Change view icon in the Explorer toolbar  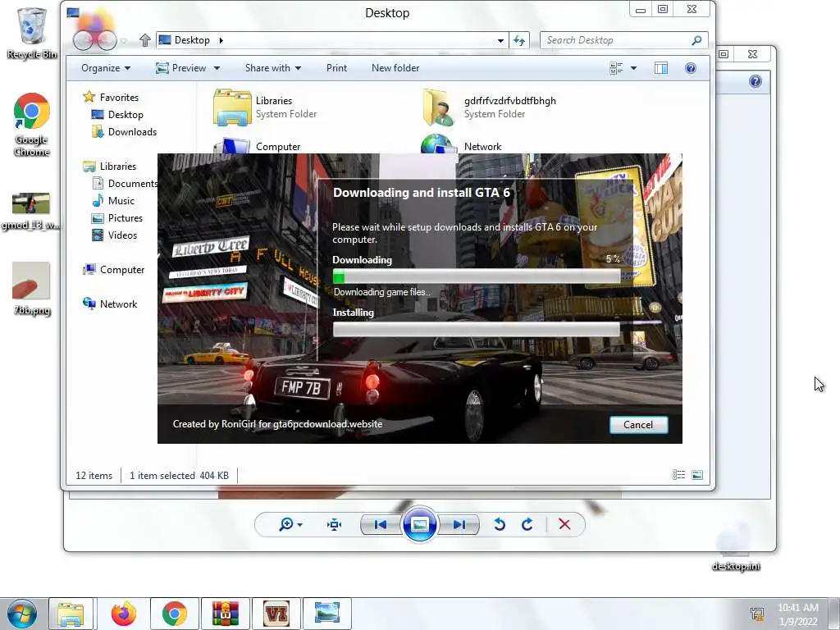click(616, 68)
